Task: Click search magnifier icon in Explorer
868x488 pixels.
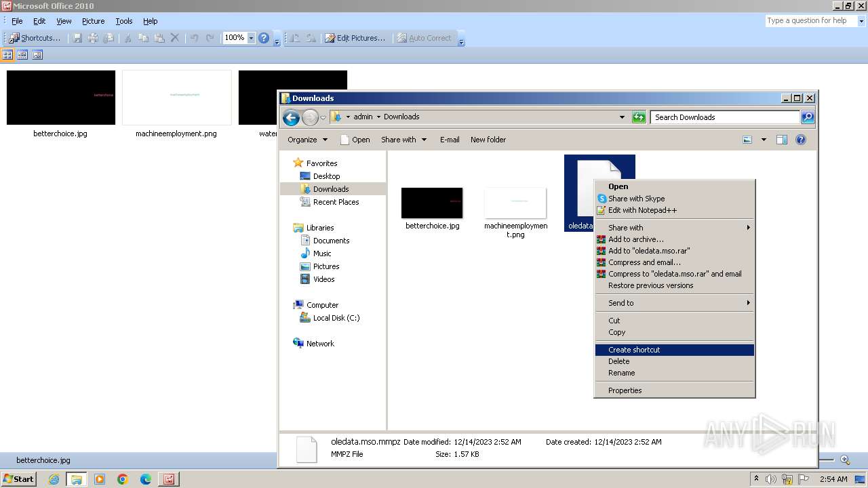Action: [x=807, y=117]
